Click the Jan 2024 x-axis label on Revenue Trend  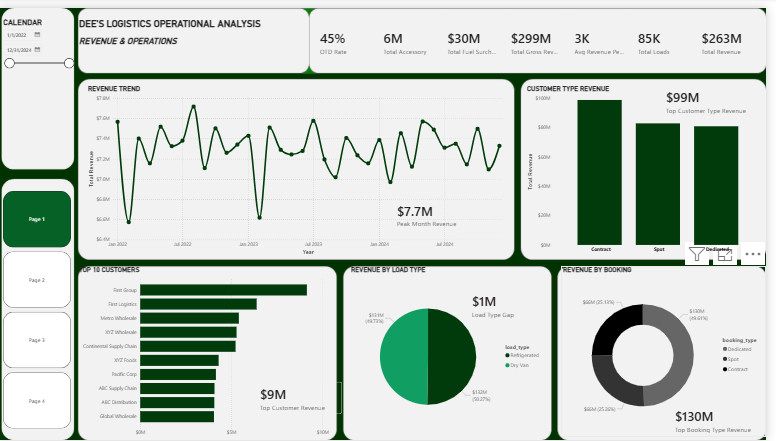[x=380, y=244]
